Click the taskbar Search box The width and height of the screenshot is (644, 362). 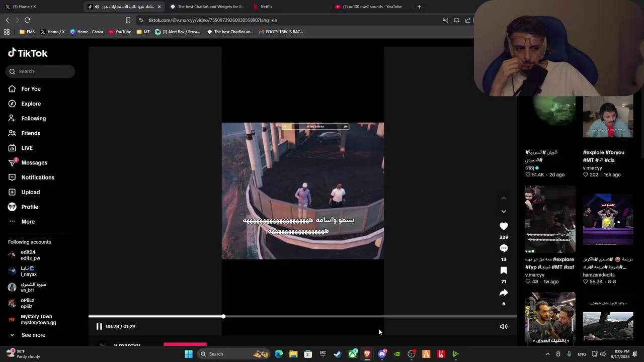[x=233, y=354]
